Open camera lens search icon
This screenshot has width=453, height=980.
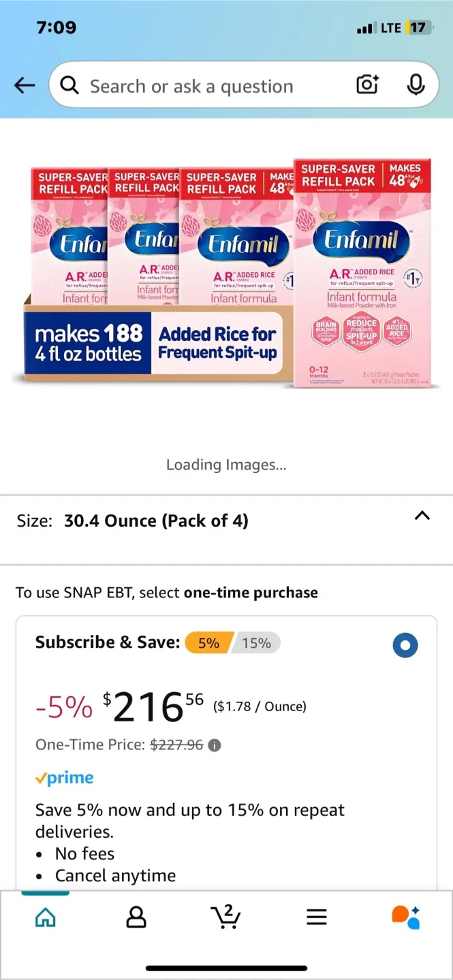click(368, 85)
